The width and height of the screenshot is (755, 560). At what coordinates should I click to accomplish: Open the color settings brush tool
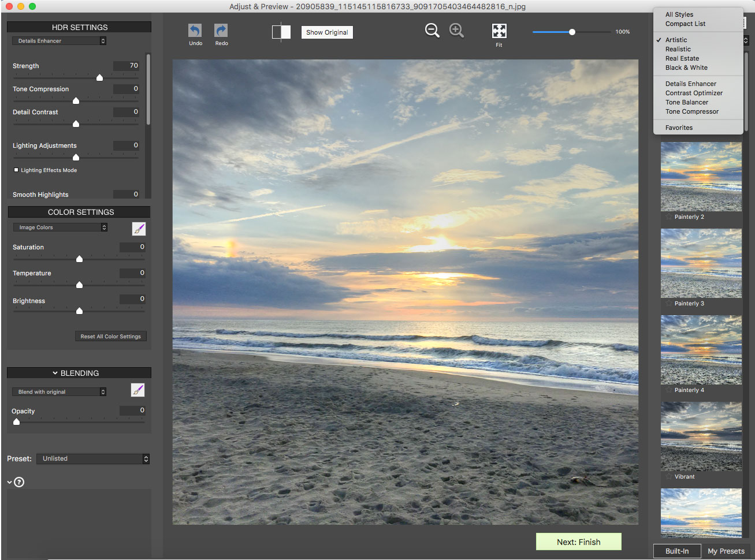[139, 229]
